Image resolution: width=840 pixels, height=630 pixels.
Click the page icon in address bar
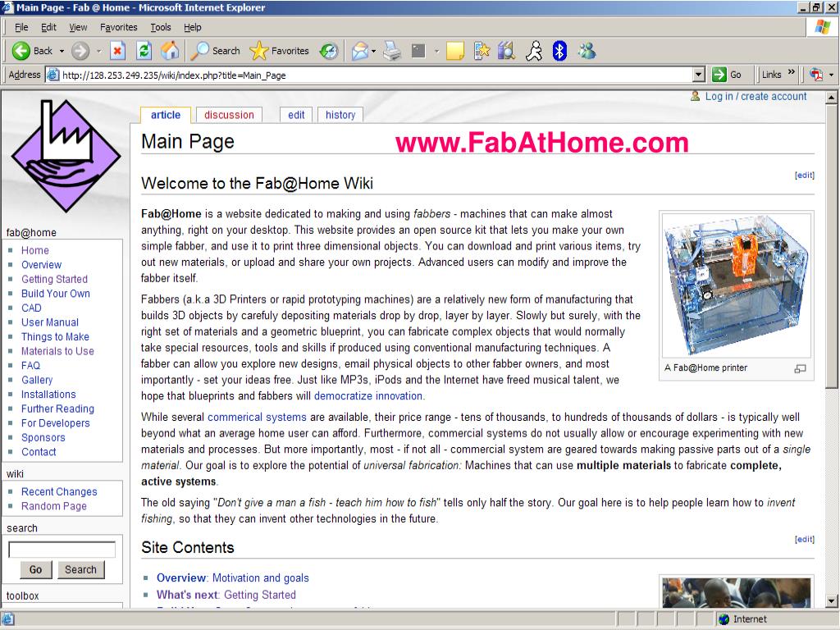pos(52,75)
